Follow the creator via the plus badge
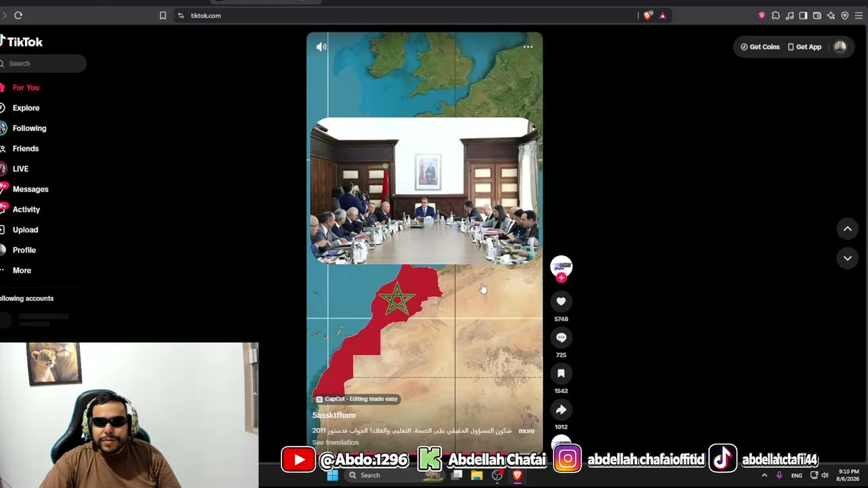The width and height of the screenshot is (868, 488). pyautogui.click(x=561, y=278)
